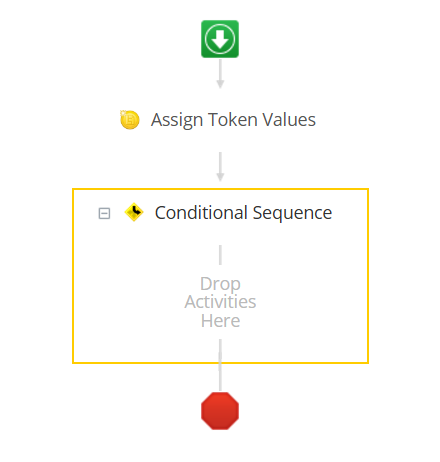The image size is (440, 462).
Task: Click the arrow connector above Conditional Sequence box
Action: [x=220, y=167]
